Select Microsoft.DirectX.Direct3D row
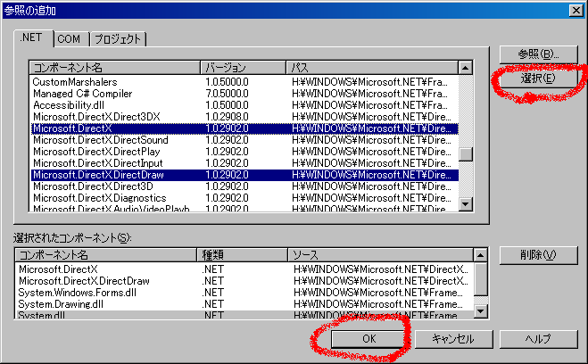588x364 pixels. click(244, 186)
